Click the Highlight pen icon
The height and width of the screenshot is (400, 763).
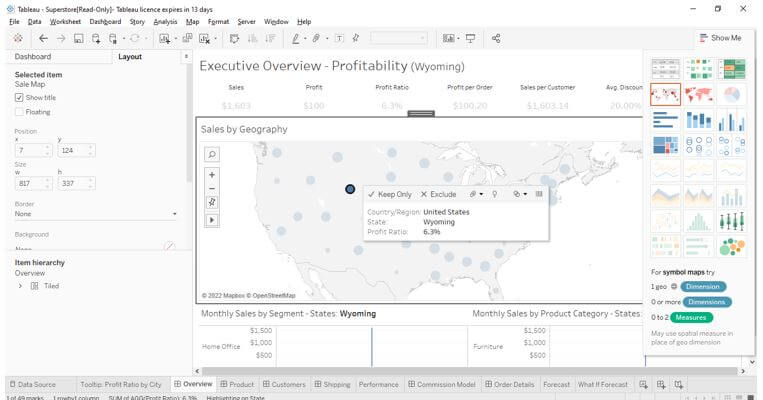[295, 38]
